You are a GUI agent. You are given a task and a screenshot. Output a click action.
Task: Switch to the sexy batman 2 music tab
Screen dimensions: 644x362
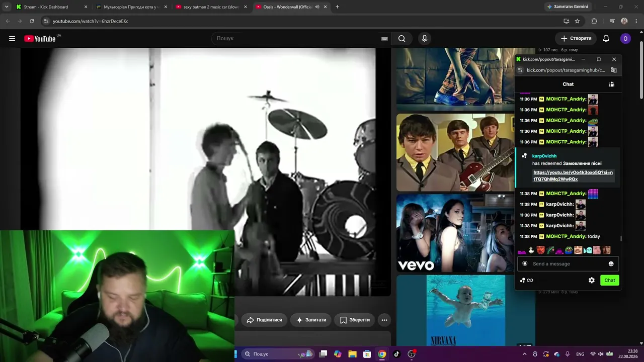(x=211, y=7)
